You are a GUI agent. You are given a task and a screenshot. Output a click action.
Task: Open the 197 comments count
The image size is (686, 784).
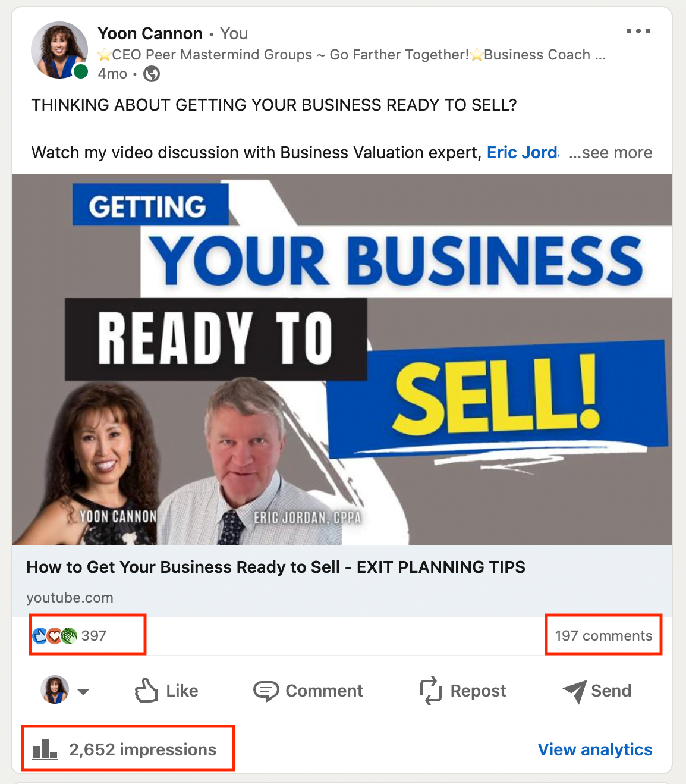pos(603,636)
